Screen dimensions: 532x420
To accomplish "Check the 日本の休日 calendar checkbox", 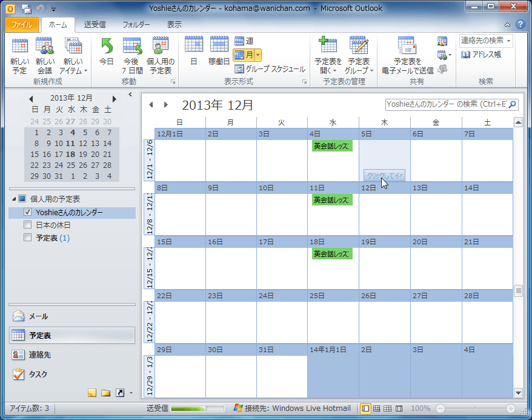I will (27, 225).
